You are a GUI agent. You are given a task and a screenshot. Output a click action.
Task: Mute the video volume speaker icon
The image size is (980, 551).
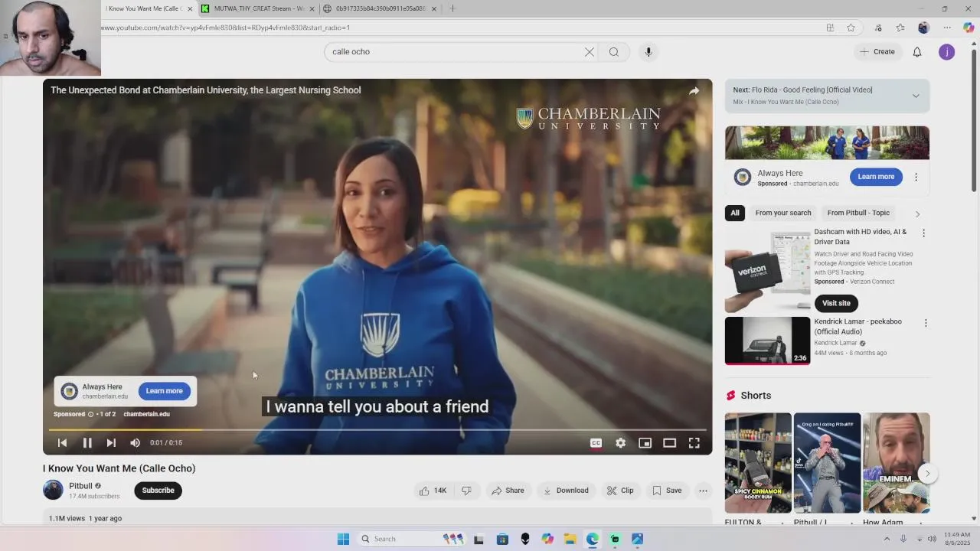(136, 442)
